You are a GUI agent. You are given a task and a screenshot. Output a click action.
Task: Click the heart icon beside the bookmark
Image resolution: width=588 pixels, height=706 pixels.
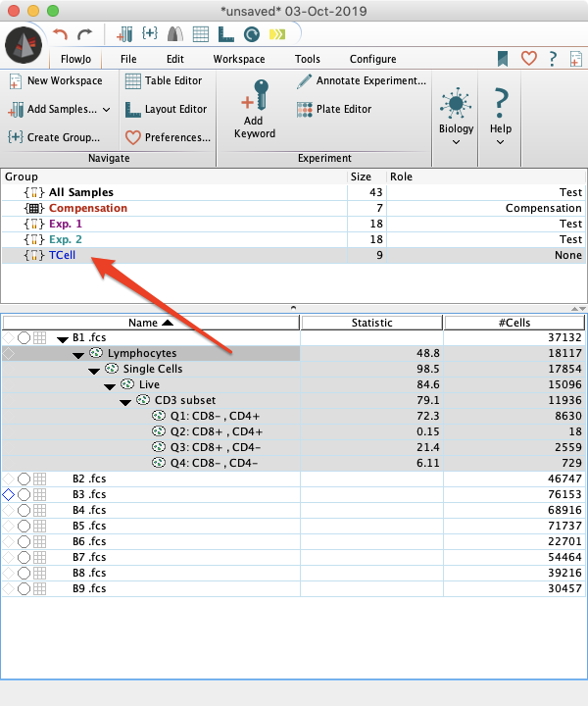click(x=528, y=59)
